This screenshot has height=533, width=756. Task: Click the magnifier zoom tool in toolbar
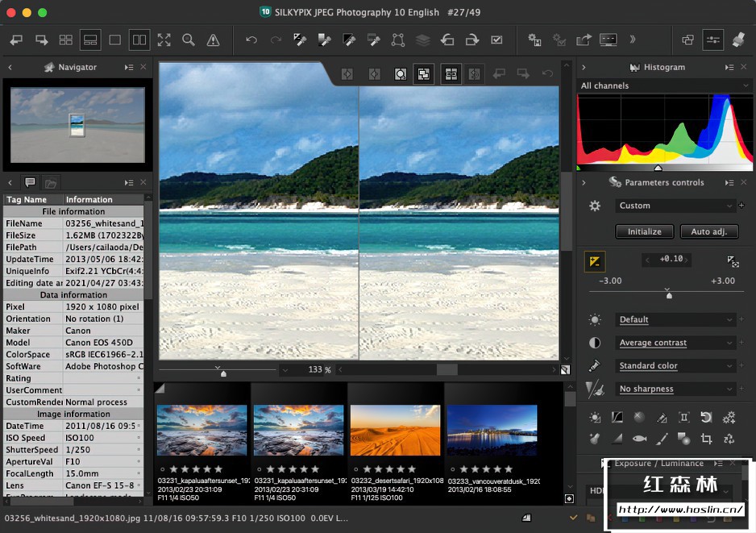[189, 40]
